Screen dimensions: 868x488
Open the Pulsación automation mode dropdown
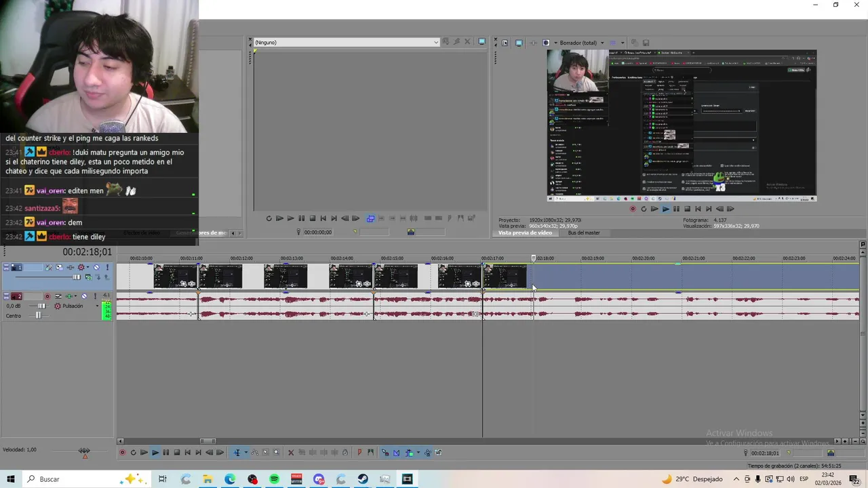(97, 306)
